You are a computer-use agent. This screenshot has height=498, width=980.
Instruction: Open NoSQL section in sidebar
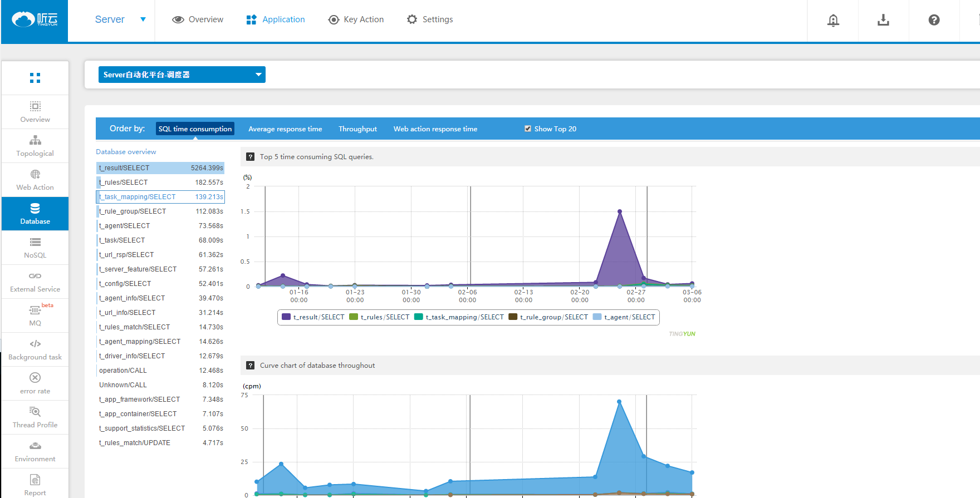35,248
